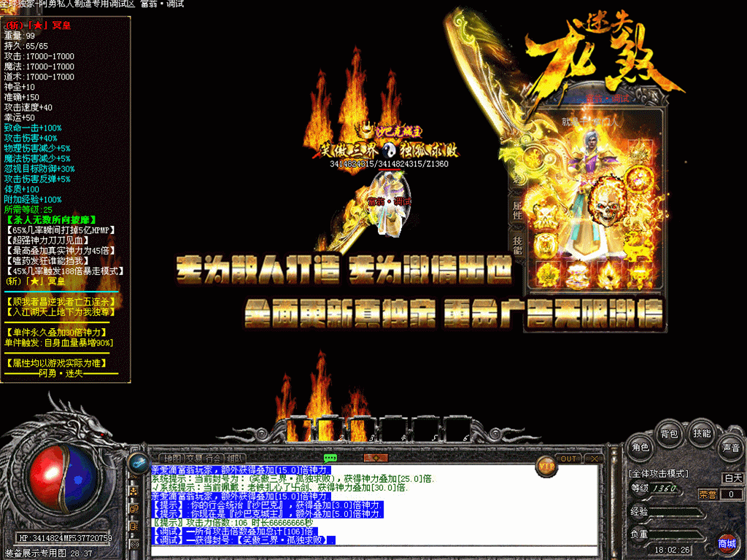The height and width of the screenshot is (560, 747).
Task: Click the gold VIP badge
Action: point(546,464)
